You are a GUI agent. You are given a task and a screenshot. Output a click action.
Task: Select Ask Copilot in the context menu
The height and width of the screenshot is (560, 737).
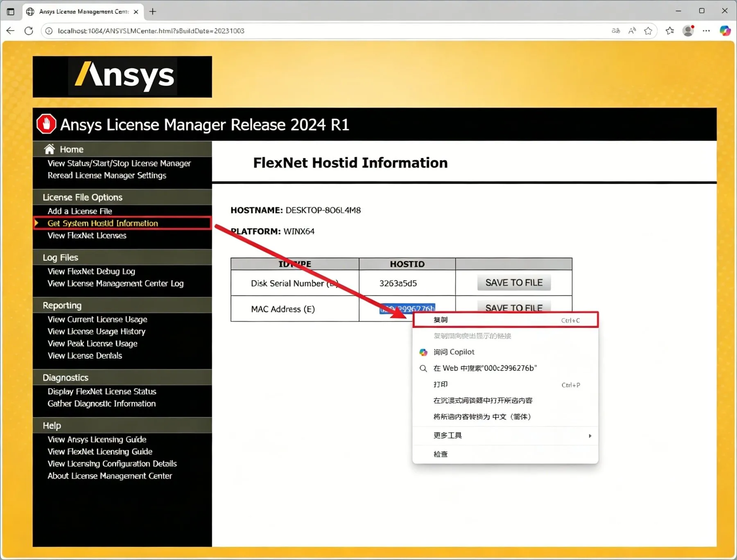(x=506, y=352)
